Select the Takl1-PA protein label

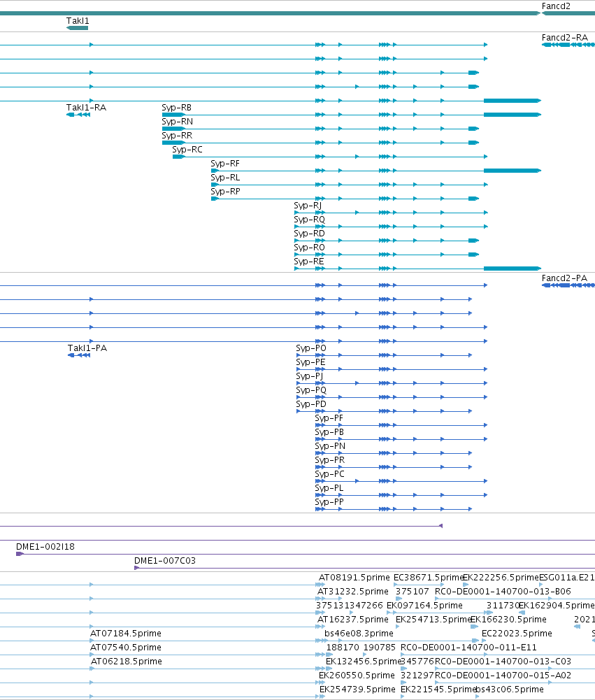point(87,348)
